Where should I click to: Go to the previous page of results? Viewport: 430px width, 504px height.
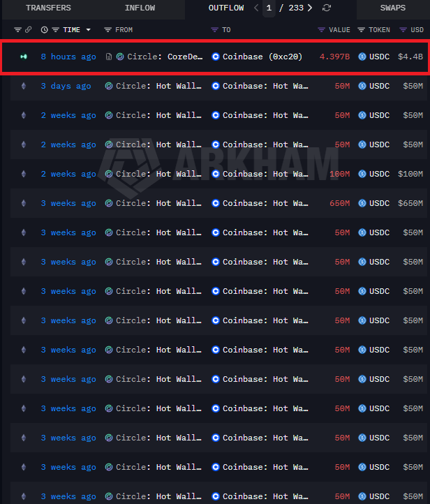(256, 8)
